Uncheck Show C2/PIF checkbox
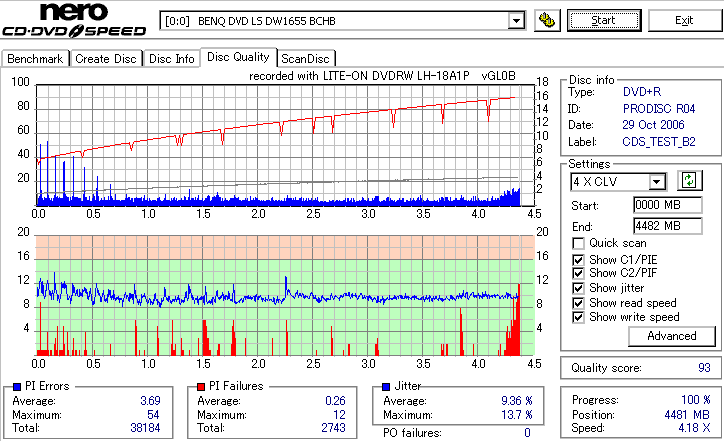Screen dimensions: 724x441 click(578, 273)
